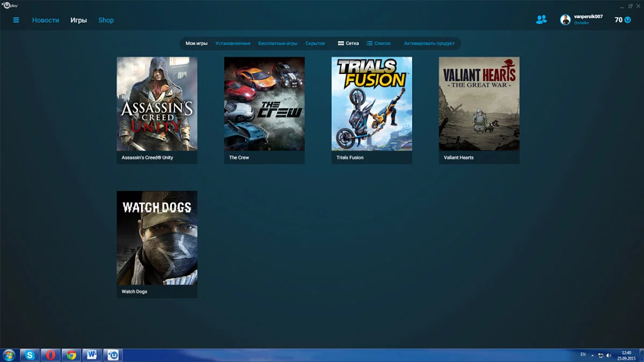Open The Crew game cover
Screen dimensions: 644x362
264,104
